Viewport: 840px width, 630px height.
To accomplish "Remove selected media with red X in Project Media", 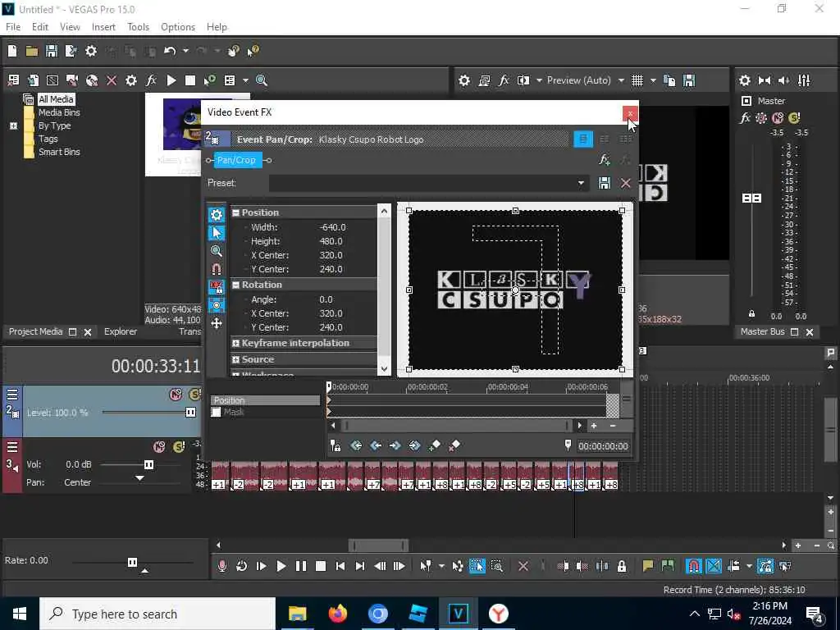I will 112,80.
